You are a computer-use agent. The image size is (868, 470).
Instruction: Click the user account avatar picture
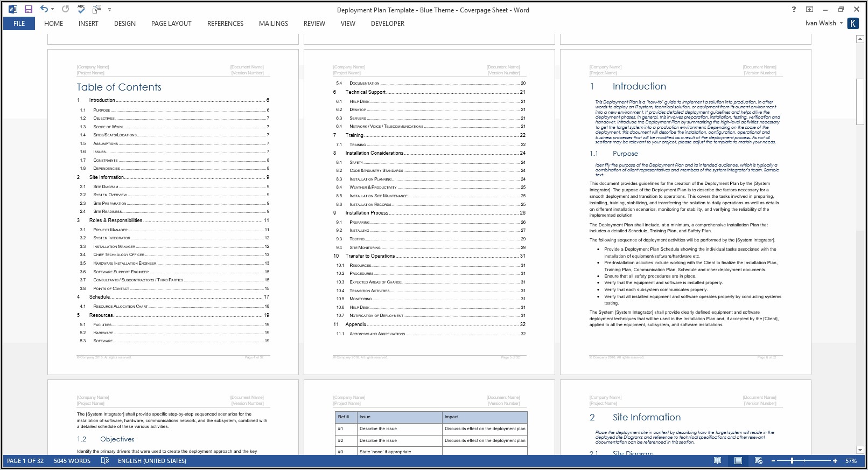853,23
